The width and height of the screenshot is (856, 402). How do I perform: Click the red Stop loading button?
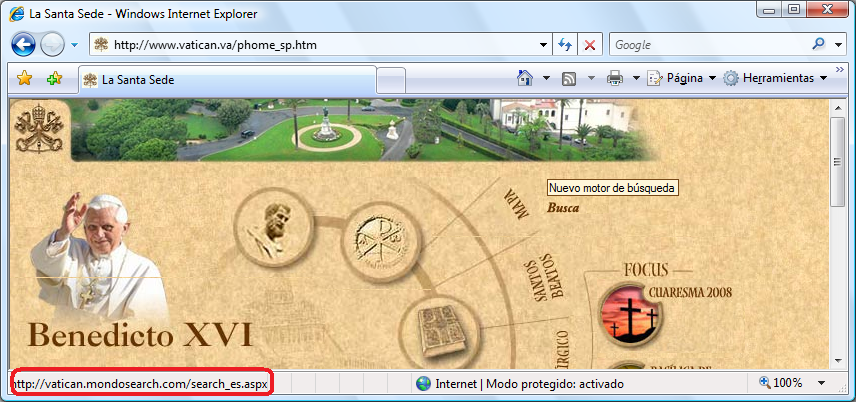[590, 45]
